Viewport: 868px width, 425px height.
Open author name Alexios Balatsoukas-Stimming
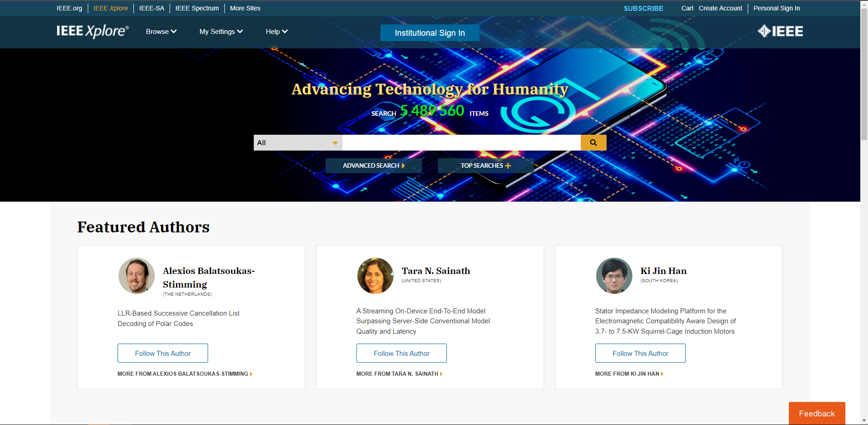pyautogui.click(x=209, y=278)
